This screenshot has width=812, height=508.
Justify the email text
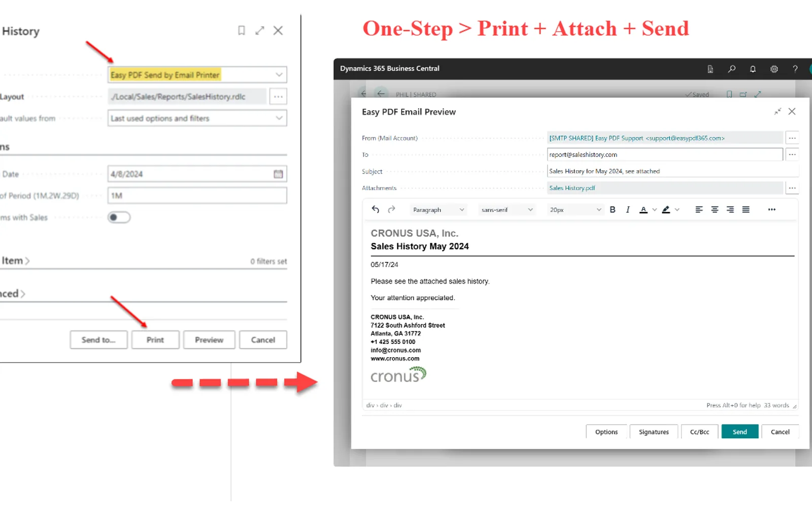pos(746,209)
